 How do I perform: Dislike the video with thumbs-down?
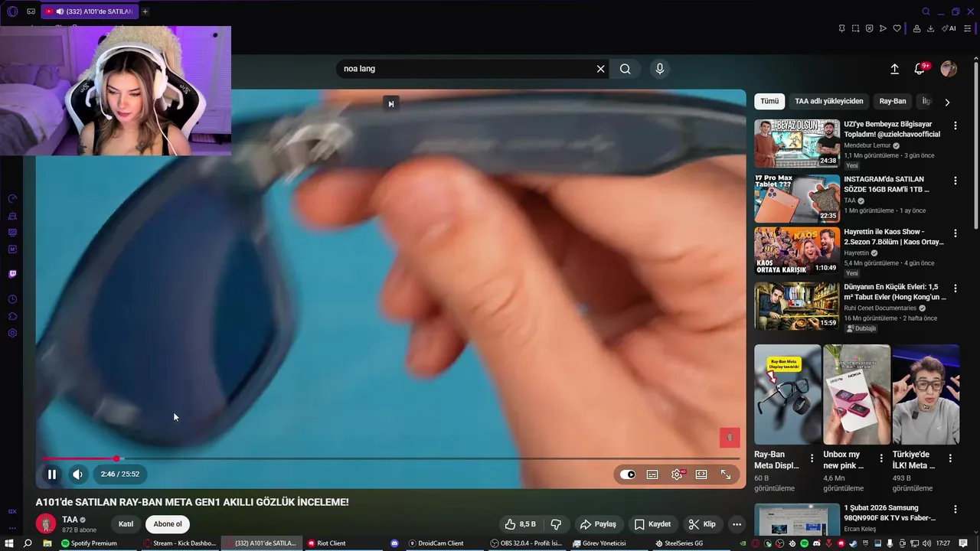[556, 524]
